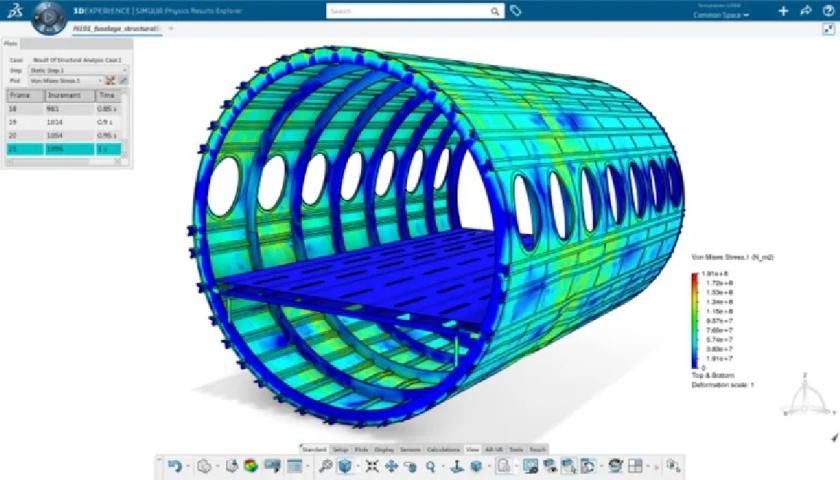This screenshot has height=480, width=840.
Task: Click the zoom magnifier tool in toolbar
Action: coord(431,466)
